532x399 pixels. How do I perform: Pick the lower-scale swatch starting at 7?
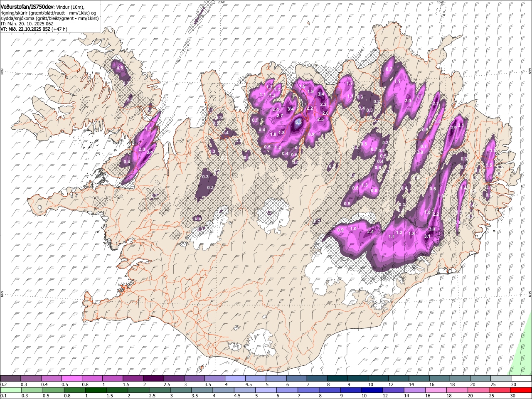pyautogui.click(x=308, y=390)
